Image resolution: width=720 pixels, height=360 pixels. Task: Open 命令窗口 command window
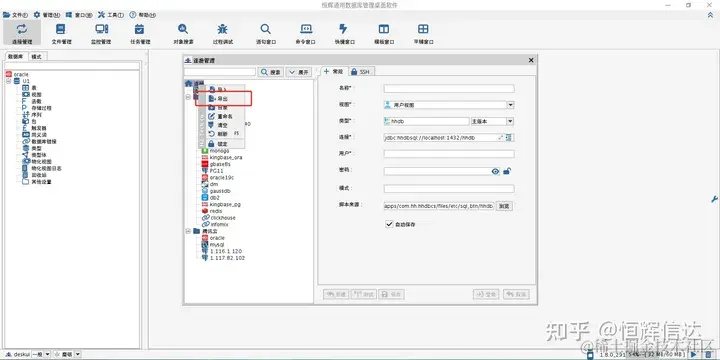[305, 33]
